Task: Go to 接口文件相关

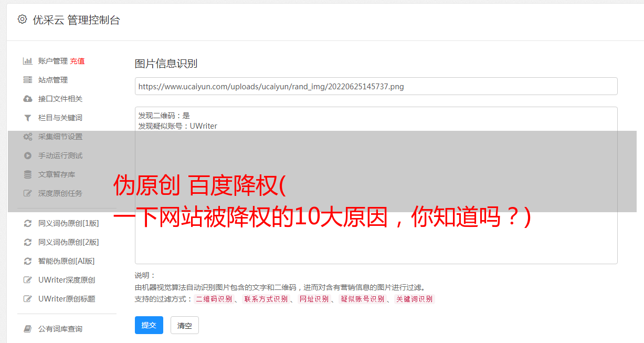Action: point(60,99)
